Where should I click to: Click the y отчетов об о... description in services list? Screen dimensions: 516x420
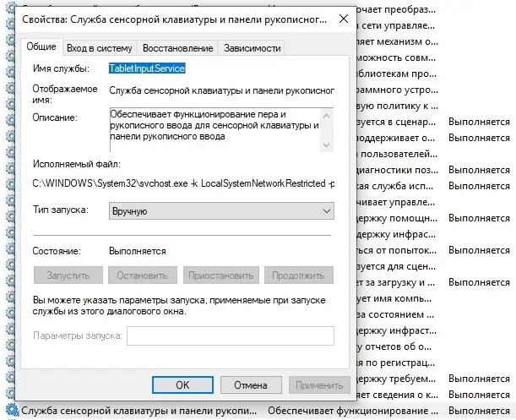[x=394, y=346]
